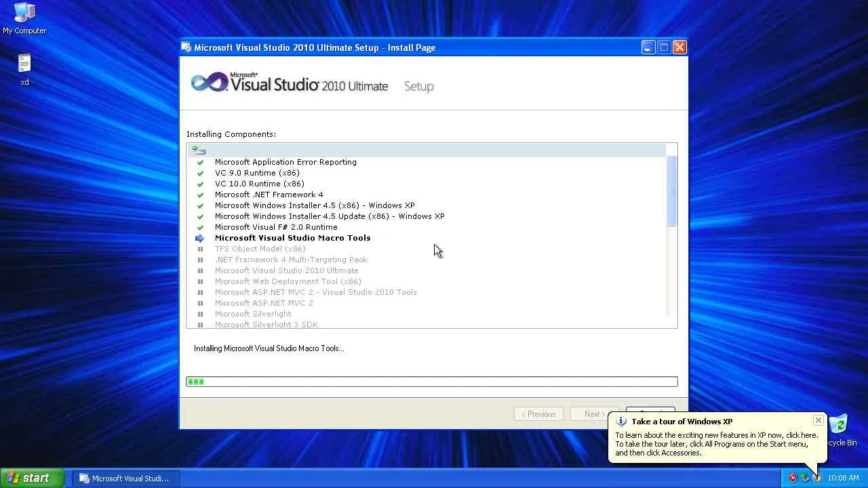Viewport: 868px width, 488px height.
Task: Click pending icon beside Microsoft Visual Studio 2010 Ultimate
Action: tap(200, 270)
